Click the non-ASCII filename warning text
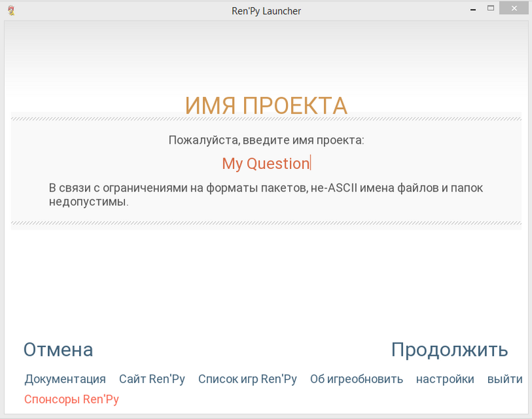This screenshot has height=419, width=532. (266, 194)
